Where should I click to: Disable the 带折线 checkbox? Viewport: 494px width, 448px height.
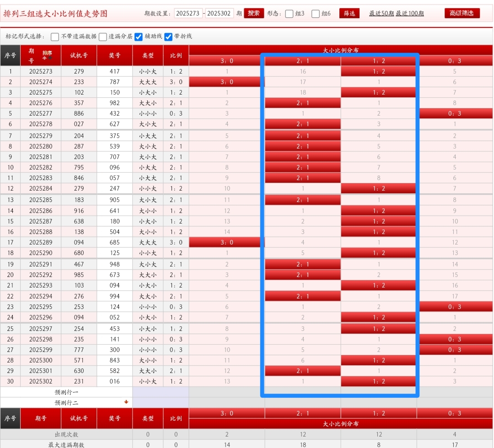[168, 37]
